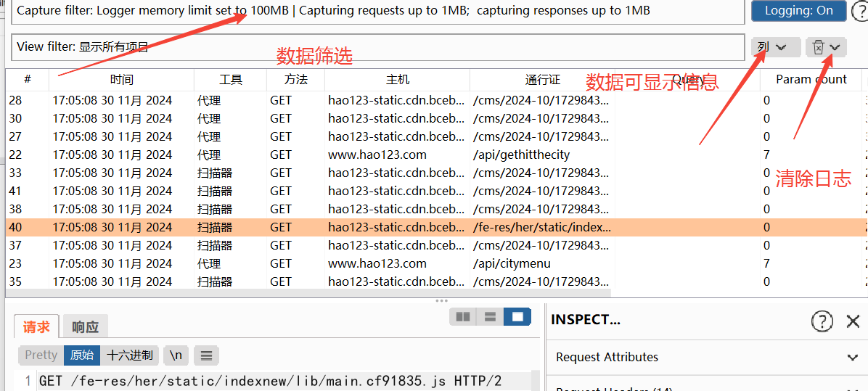Sort by the 通行证 column header

coord(543,80)
